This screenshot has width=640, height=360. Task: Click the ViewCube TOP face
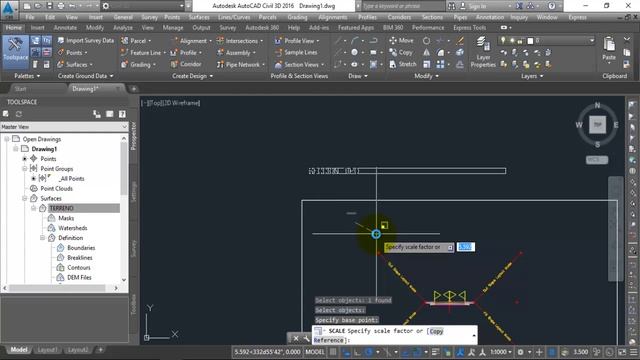point(598,124)
